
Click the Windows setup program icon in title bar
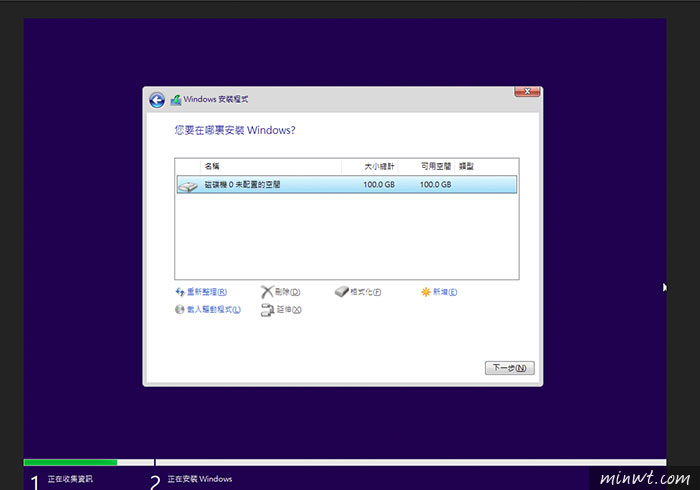click(x=176, y=100)
